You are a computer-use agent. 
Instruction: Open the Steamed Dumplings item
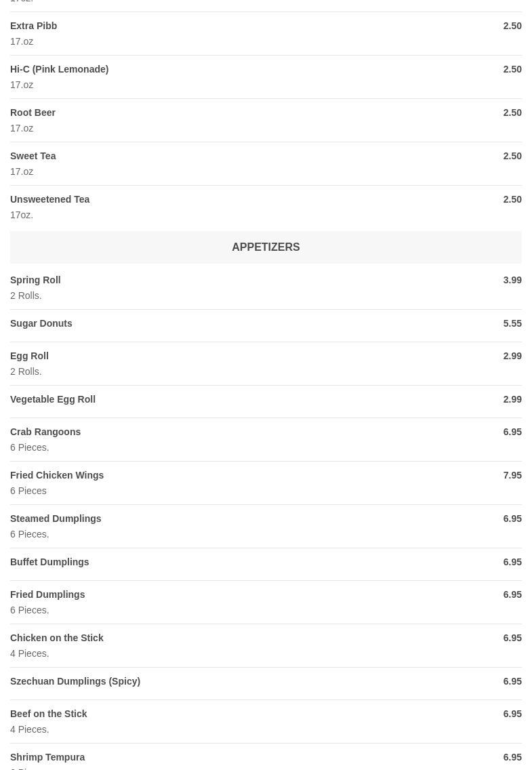click(x=56, y=519)
